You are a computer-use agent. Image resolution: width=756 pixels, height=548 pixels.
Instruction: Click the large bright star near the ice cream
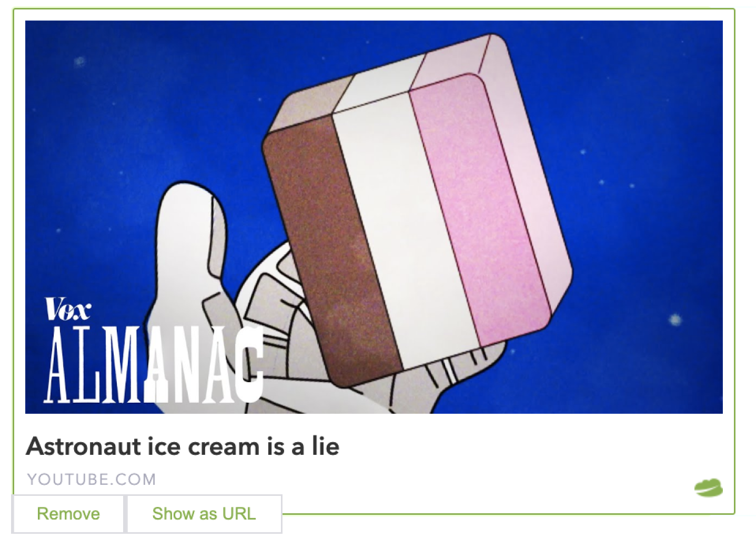click(x=675, y=320)
